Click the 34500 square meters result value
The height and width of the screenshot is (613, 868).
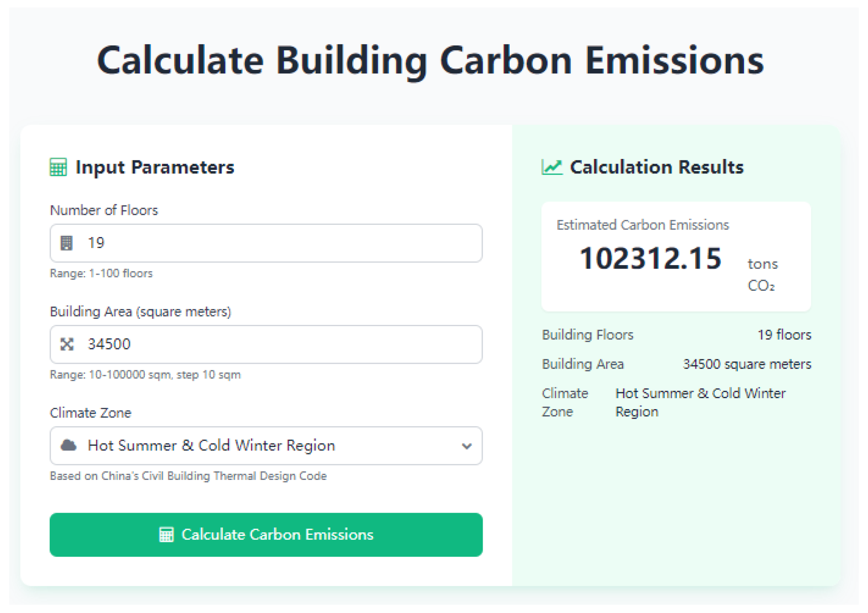tap(747, 364)
